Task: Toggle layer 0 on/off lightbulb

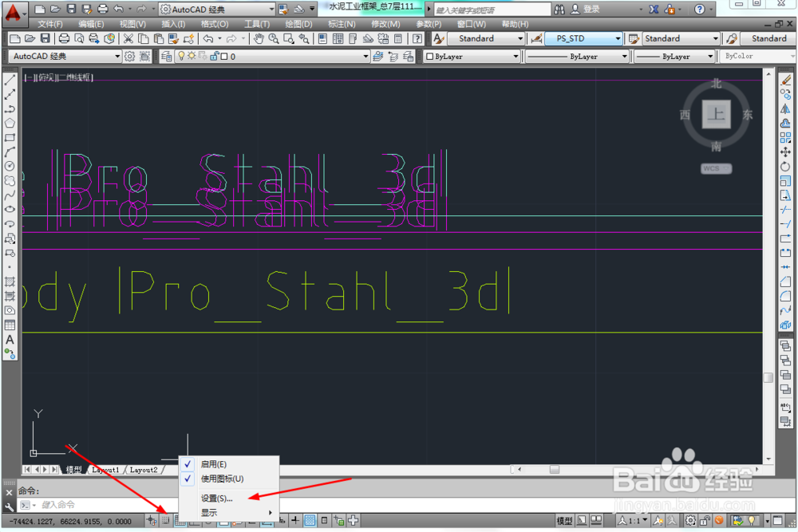Action: 181,57
